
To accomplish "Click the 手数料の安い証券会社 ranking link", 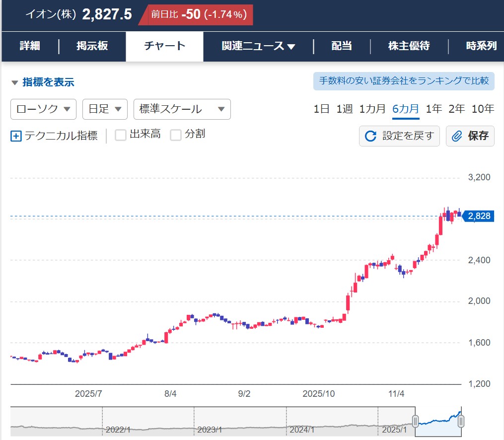I will coord(404,80).
